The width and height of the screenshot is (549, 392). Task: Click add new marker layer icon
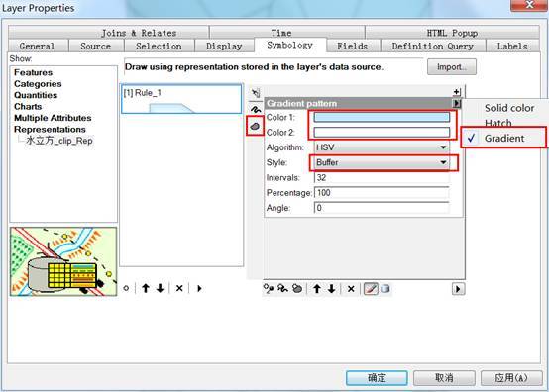pos(269,289)
